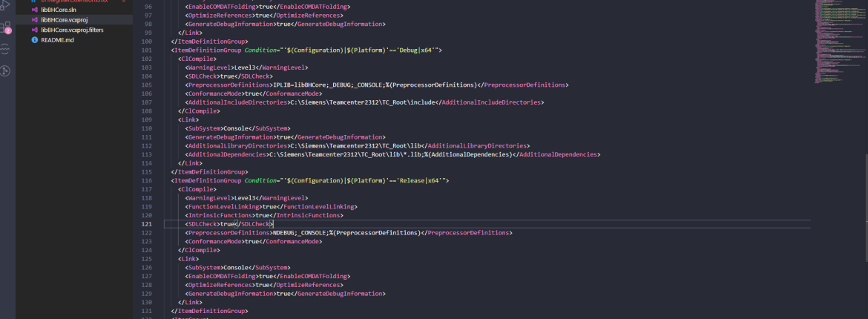This screenshot has width=868, height=319.
Task: Click SDLCheck opening tag on line 104
Action: click(203, 76)
